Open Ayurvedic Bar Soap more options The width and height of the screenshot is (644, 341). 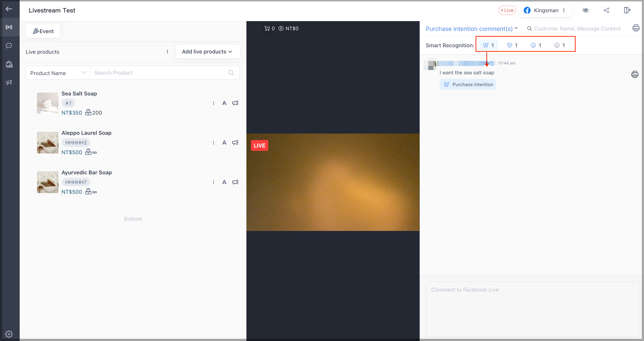(214, 182)
